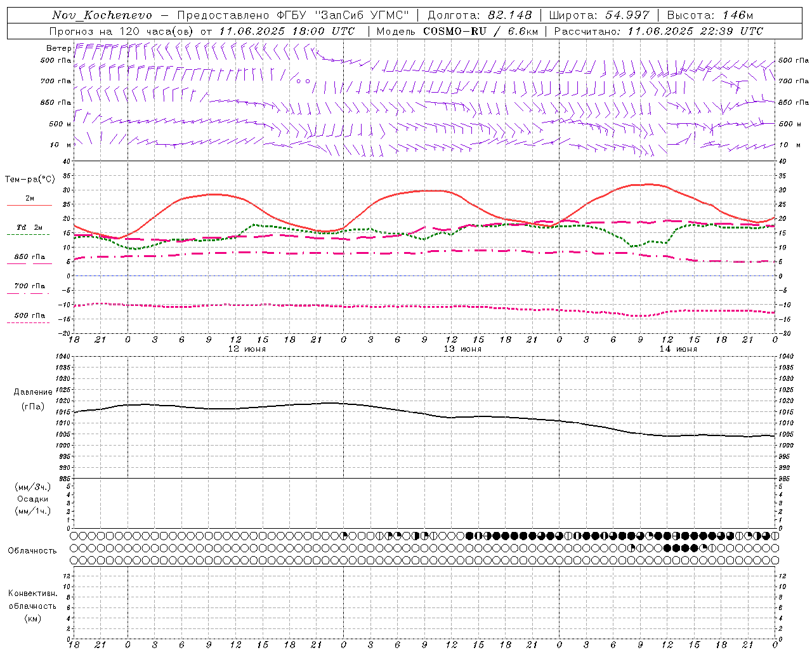Image resolution: width=812 pixels, height=650 pixels.
Task: Click the 14 июня date label
Action: [x=678, y=349]
